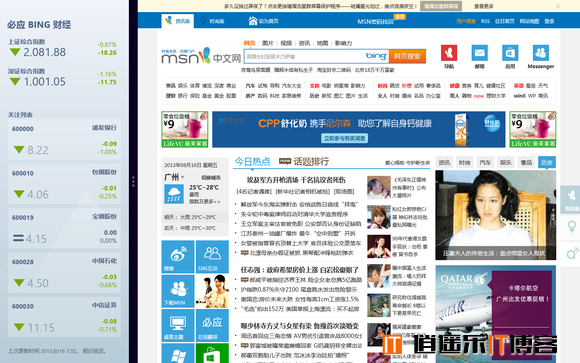Open the desktop theme monitor tile
Image resolution: width=580 pixels, height=363 pixels.
[x=178, y=326]
